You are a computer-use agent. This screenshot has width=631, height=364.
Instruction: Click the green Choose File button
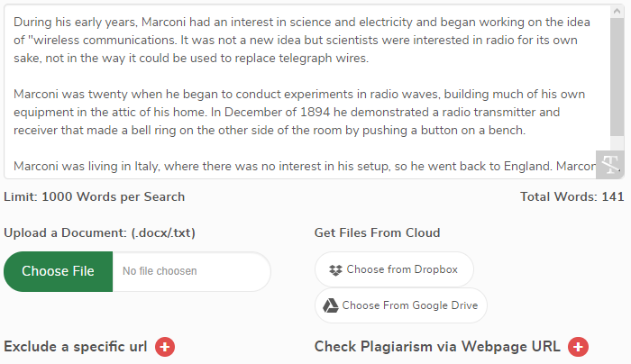coord(58,271)
